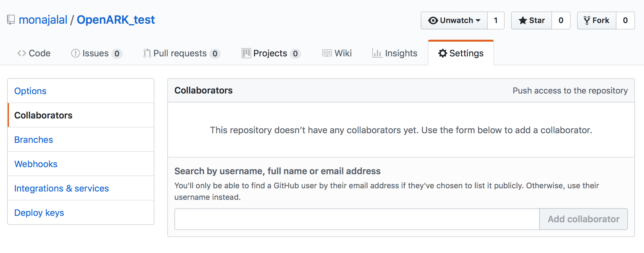Go to the Projects tab label
This screenshot has height=253, width=644.
point(270,53)
